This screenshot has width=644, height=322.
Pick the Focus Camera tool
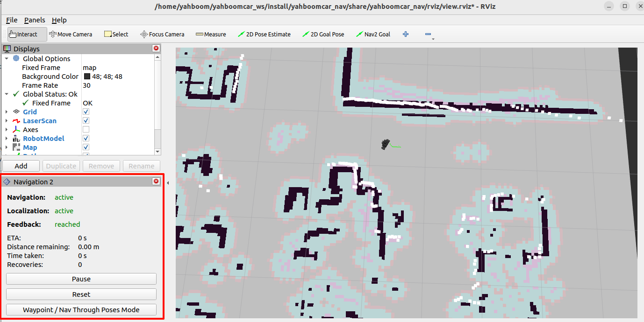[162, 34]
